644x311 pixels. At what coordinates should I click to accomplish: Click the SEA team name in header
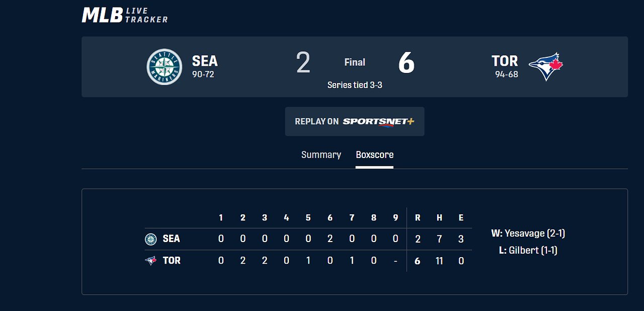point(205,61)
